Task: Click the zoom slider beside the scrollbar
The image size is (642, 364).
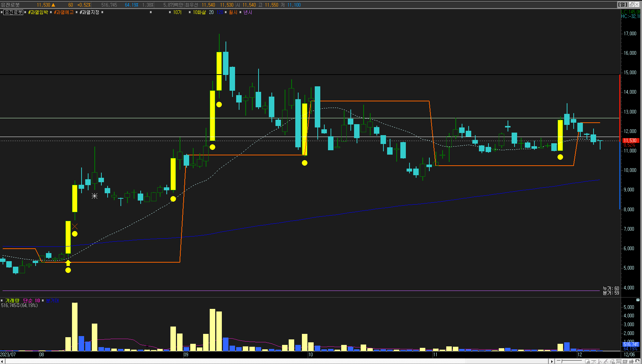Action: 569,361
